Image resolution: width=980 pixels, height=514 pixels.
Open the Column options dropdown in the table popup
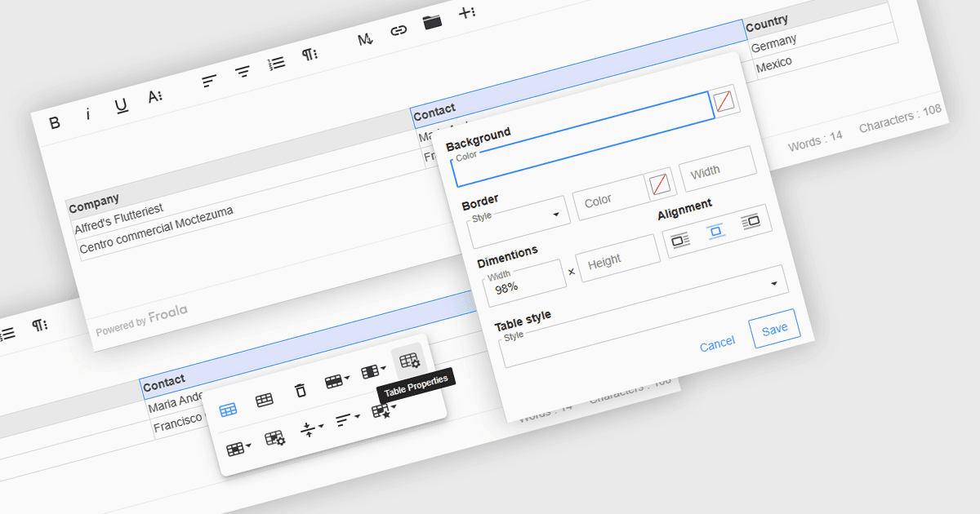click(x=373, y=370)
